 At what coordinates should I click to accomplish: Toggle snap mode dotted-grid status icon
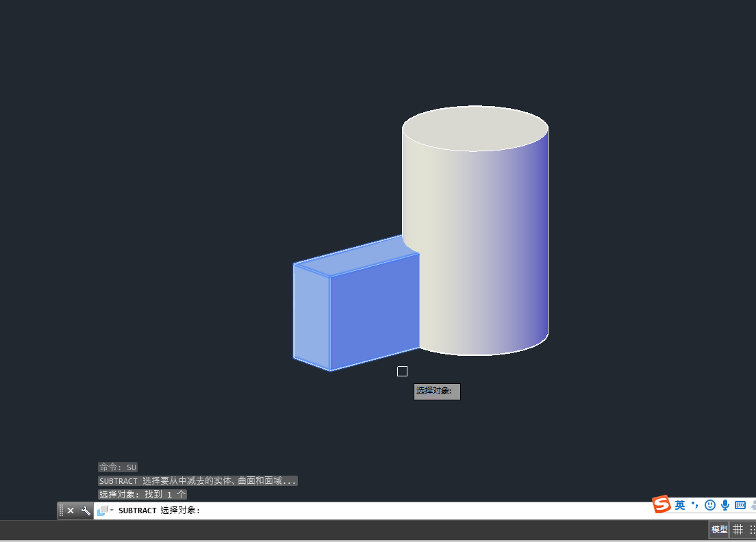[752, 530]
